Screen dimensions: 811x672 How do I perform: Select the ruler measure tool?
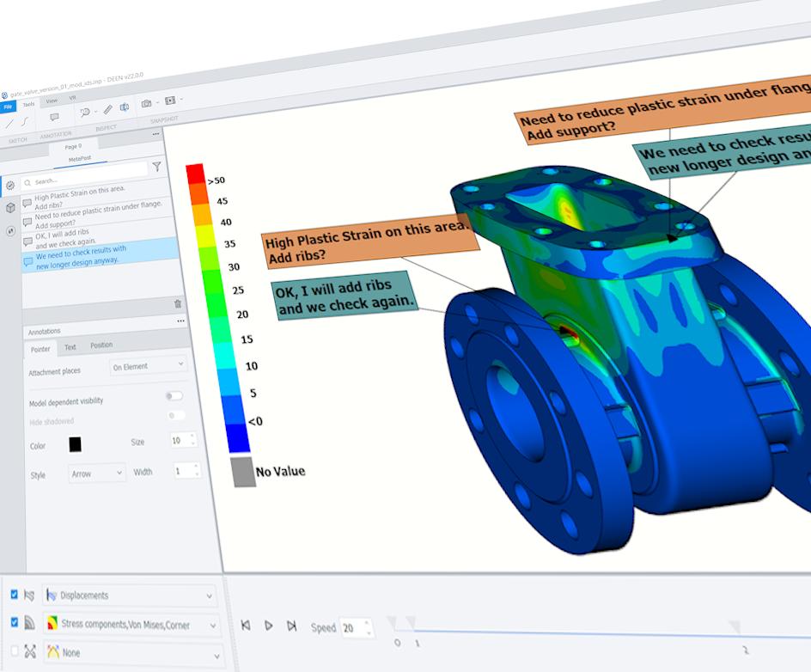click(x=107, y=109)
